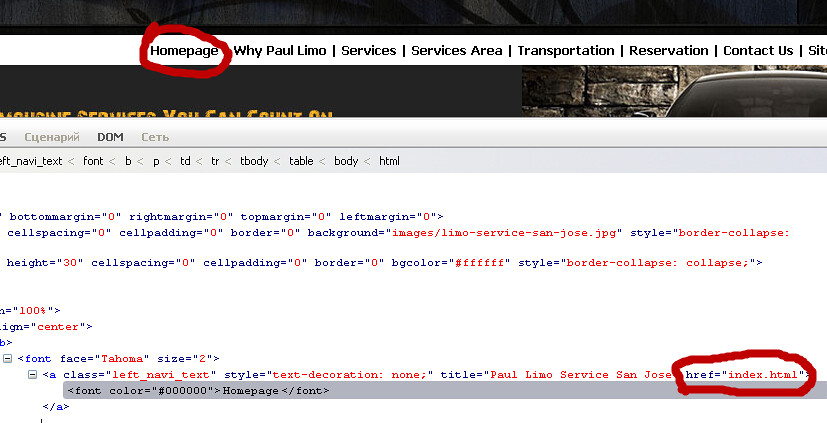This screenshot has height=423, width=827.
Task: Click the height 30 attribute value
Action: point(70,263)
